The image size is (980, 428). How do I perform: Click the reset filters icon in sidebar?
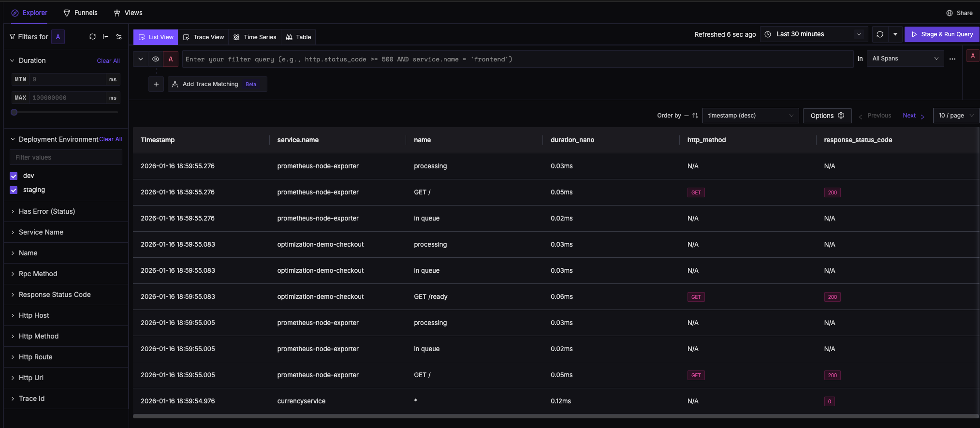click(92, 37)
